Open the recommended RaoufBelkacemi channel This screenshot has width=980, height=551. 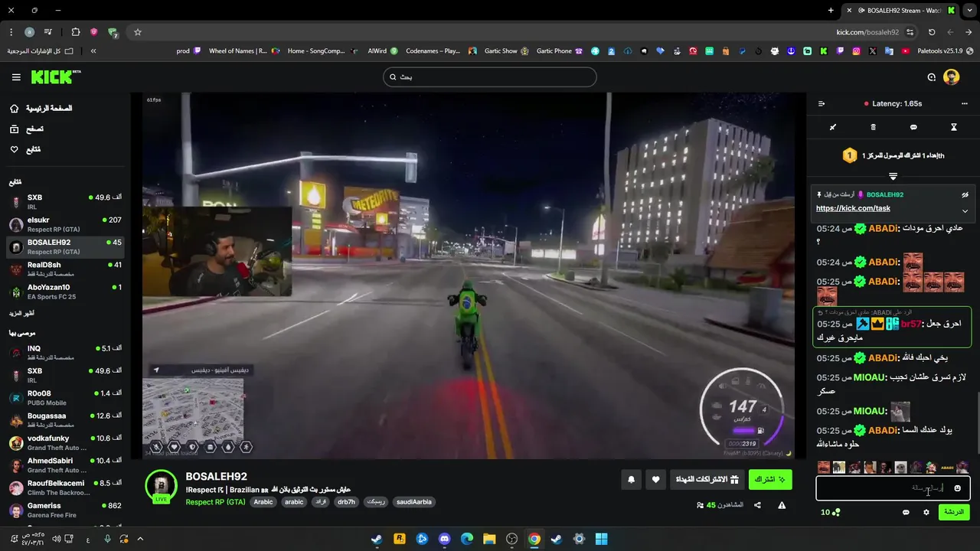click(x=65, y=487)
